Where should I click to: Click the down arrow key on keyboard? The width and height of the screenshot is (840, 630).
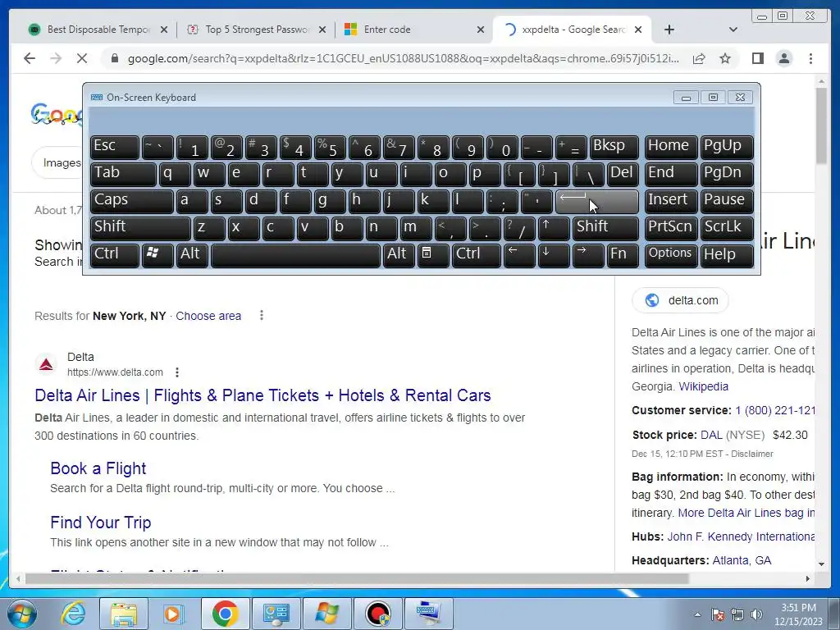pyautogui.click(x=554, y=256)
